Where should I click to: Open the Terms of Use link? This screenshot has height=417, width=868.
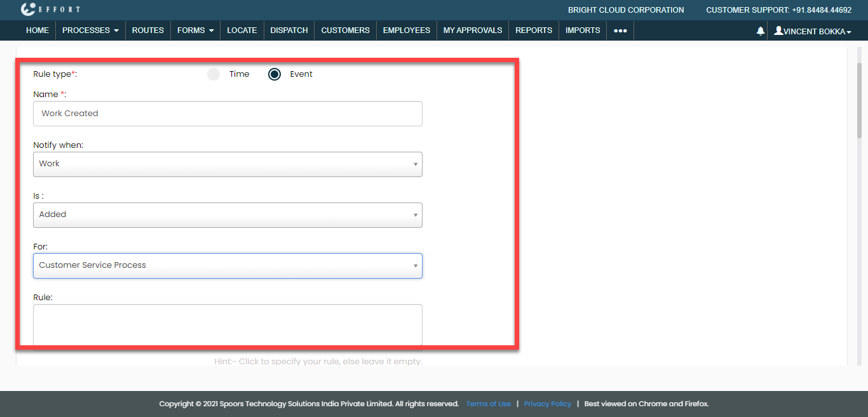click(x=488, y=404)
